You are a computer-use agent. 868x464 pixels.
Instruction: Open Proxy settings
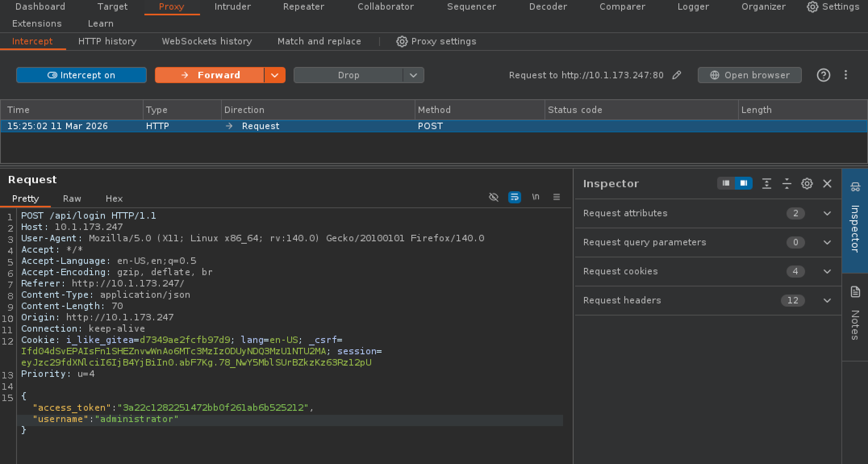click(436, 41)
